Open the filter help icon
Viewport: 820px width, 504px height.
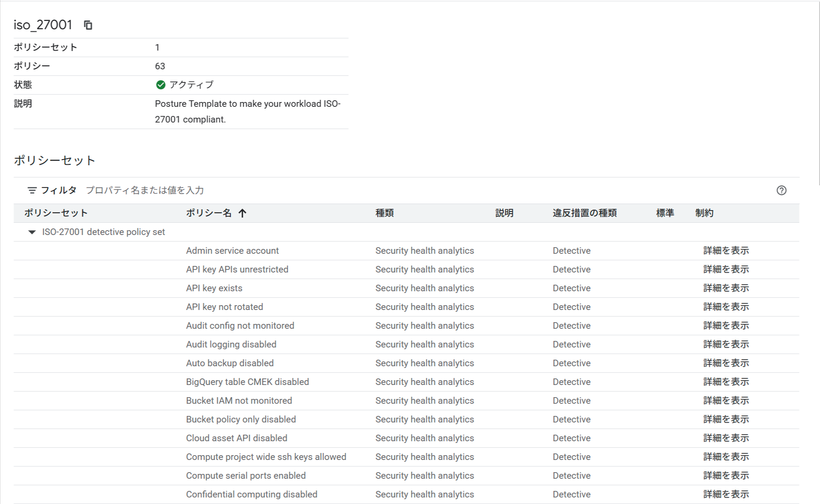(x=781, y=191)
